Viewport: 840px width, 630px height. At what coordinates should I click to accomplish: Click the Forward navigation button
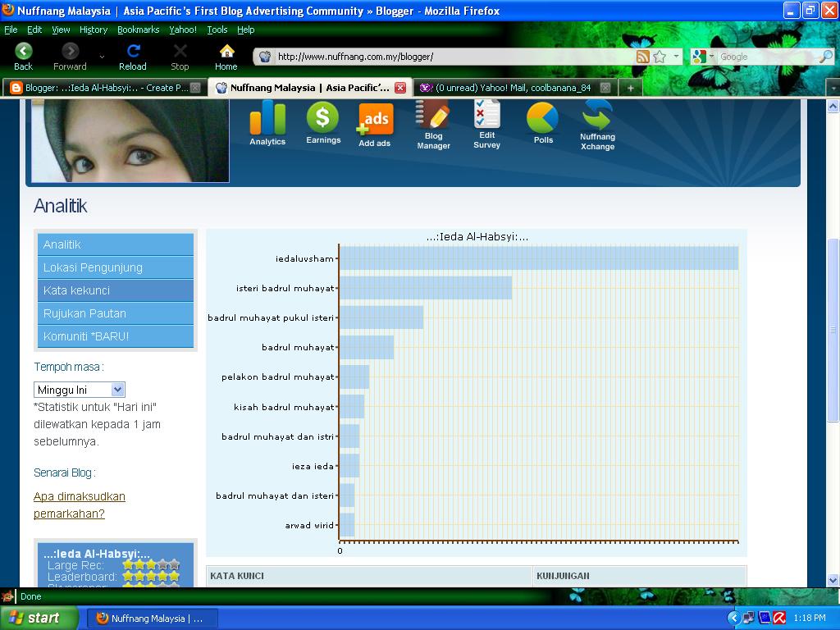tap(70, 57)
